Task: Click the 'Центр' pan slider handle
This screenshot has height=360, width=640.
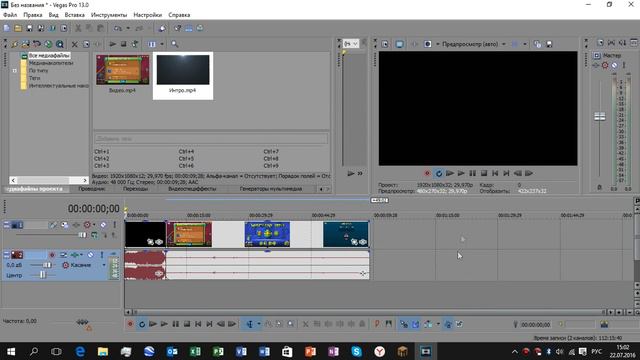Action: pos(43,275)
